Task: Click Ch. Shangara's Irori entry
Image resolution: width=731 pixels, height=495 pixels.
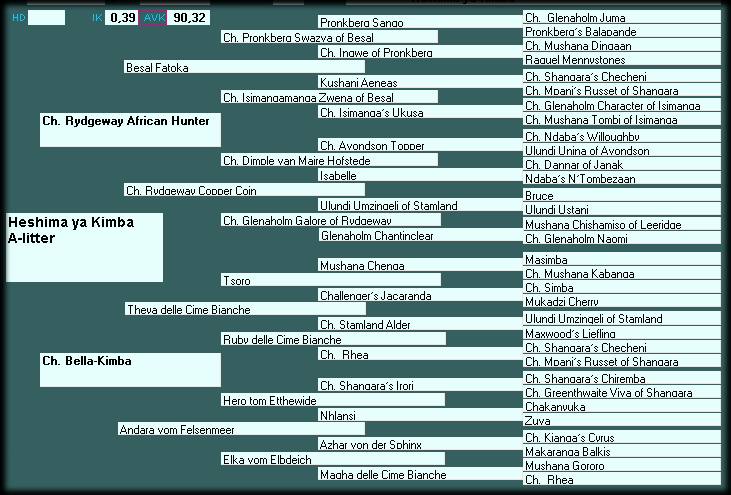Action: pyautogui.click(x=421, y=385)
